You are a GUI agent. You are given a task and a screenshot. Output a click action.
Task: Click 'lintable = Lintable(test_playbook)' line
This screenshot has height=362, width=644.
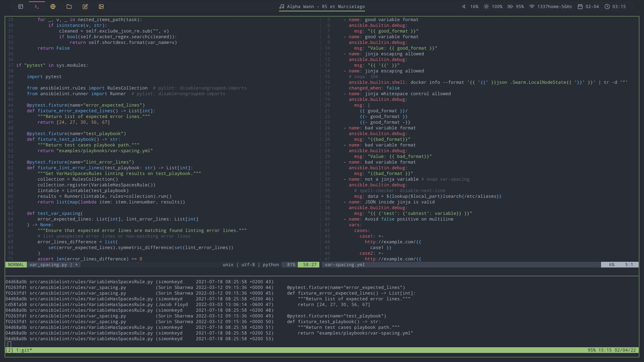tap(83, 191)
